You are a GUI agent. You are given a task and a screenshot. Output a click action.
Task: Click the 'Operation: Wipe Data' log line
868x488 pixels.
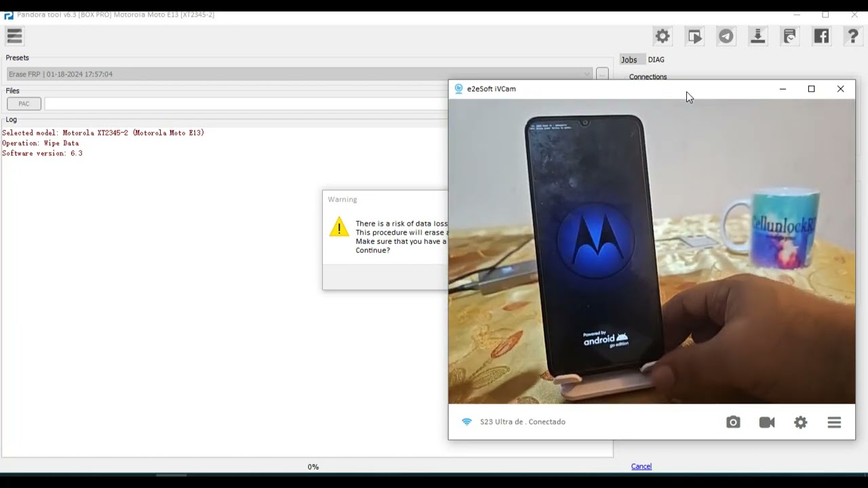[41, 143]
